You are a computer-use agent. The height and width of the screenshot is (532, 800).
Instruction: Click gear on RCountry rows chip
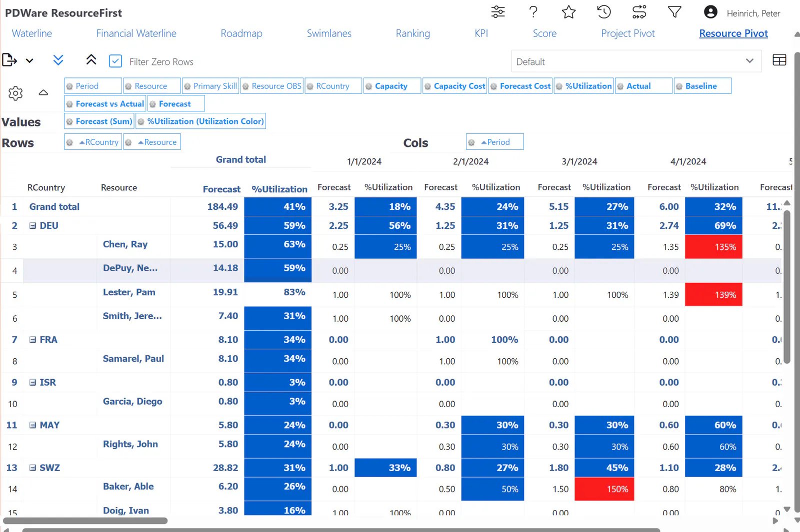tap(69, 142)
